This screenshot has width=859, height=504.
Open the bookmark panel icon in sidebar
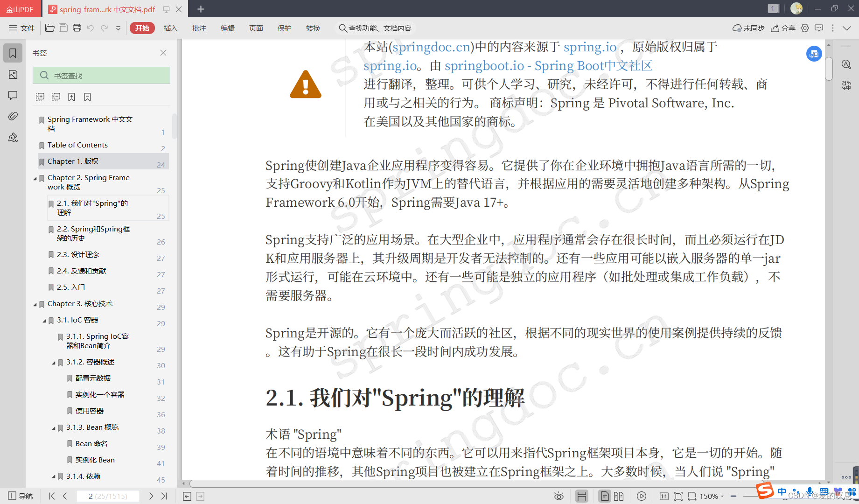point(13,53)
